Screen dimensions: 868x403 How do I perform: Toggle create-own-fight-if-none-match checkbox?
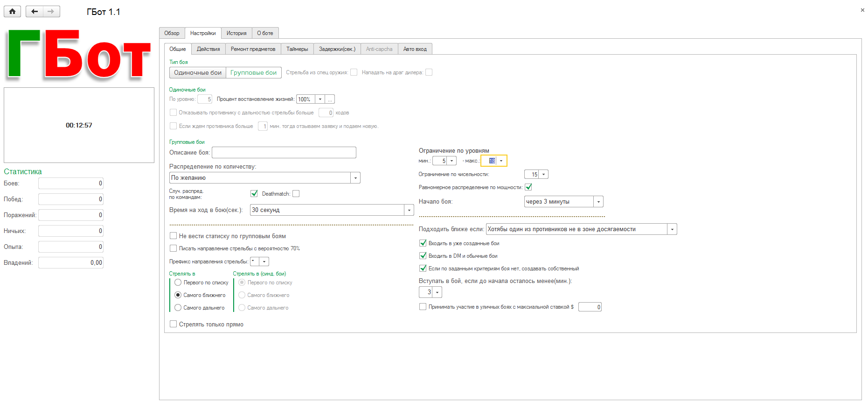pos(423,268)
